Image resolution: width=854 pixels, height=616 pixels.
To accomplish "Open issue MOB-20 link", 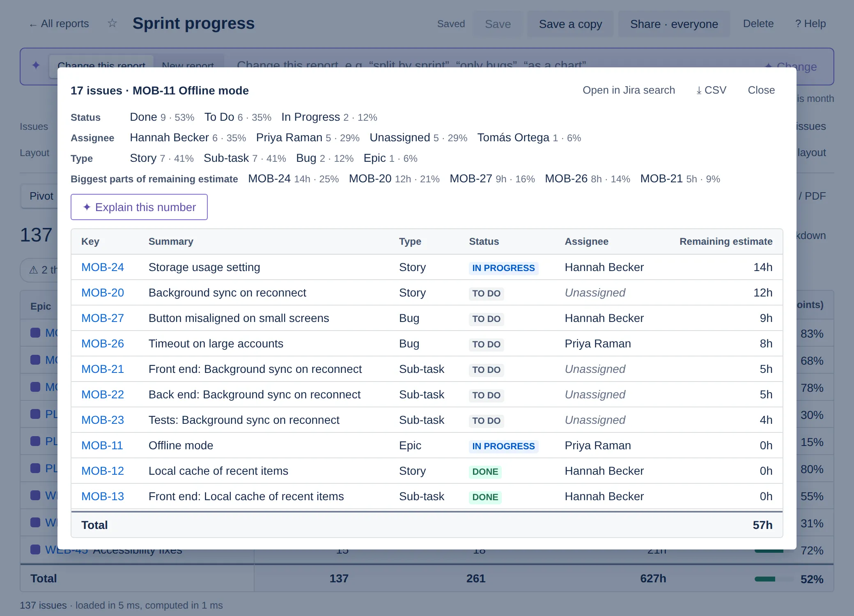I will pos(103,293).
